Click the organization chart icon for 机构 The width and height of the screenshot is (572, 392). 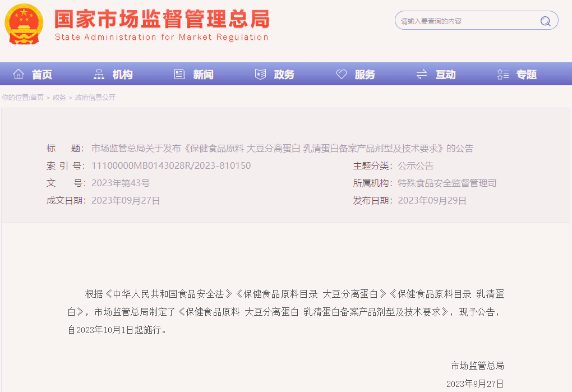coord(99,74)
